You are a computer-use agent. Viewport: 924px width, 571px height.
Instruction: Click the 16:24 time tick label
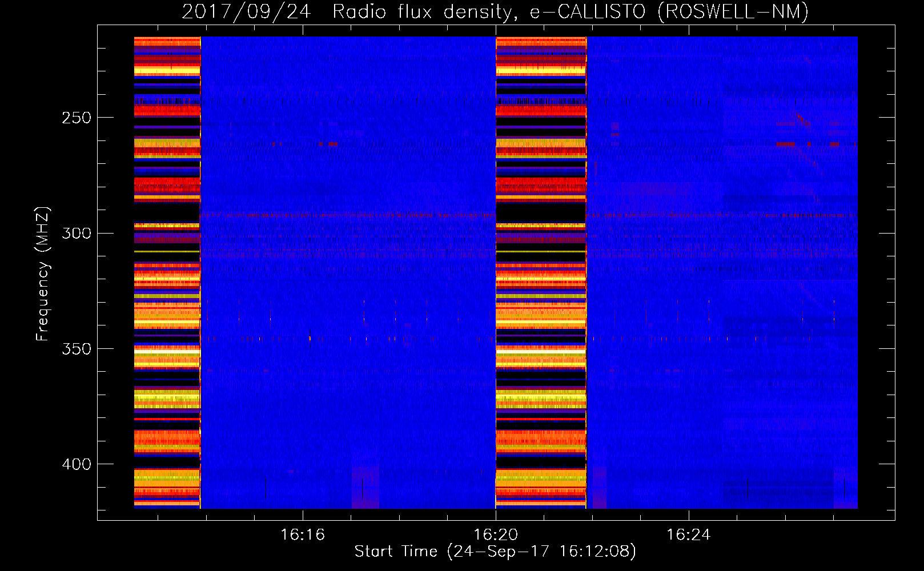(x=689, y=534)
